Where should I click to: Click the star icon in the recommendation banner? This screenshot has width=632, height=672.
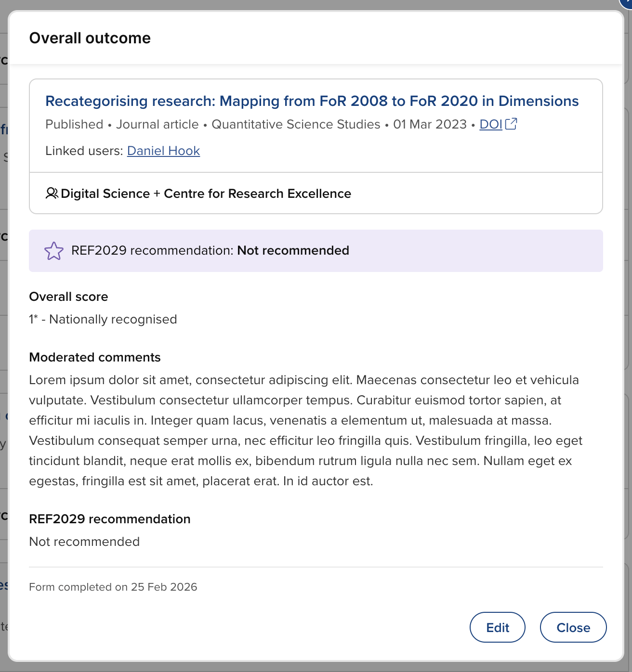pos(53,251)
